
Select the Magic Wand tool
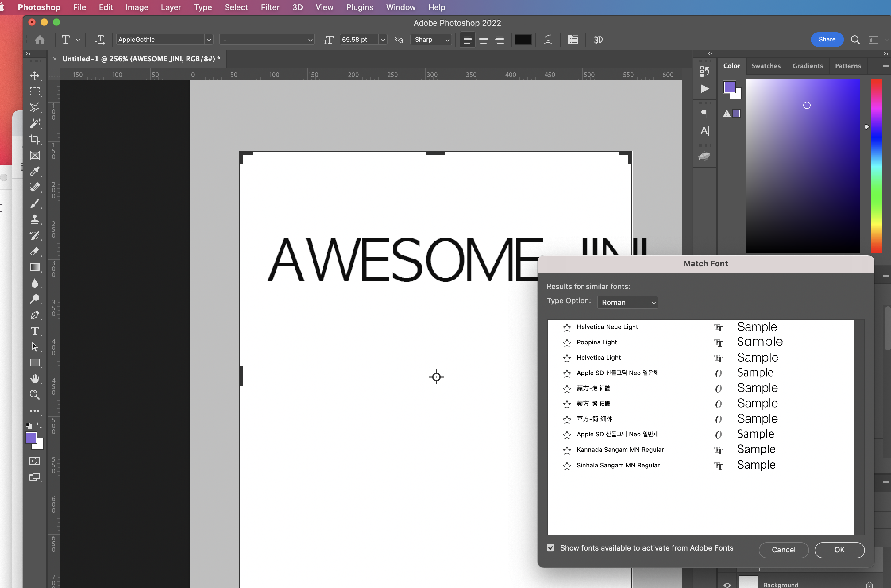pos(35,123)
